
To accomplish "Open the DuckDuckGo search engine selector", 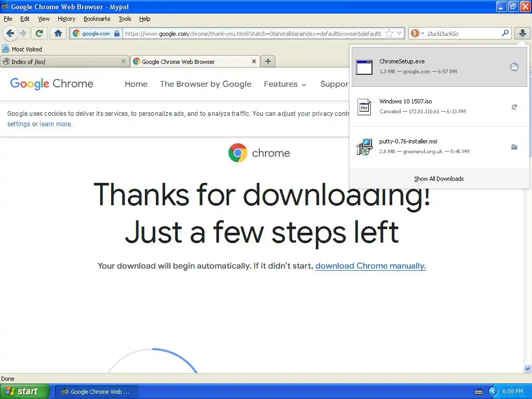I will pos(417,33).
